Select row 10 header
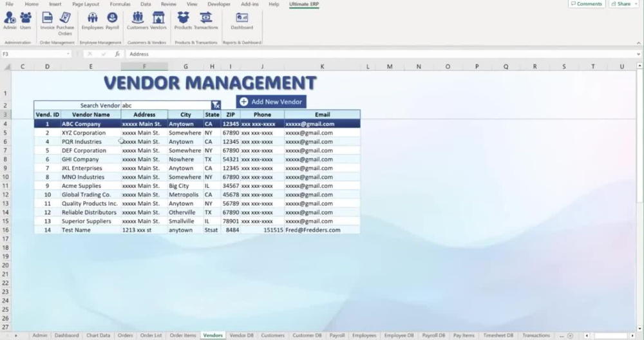 [5, 177]
